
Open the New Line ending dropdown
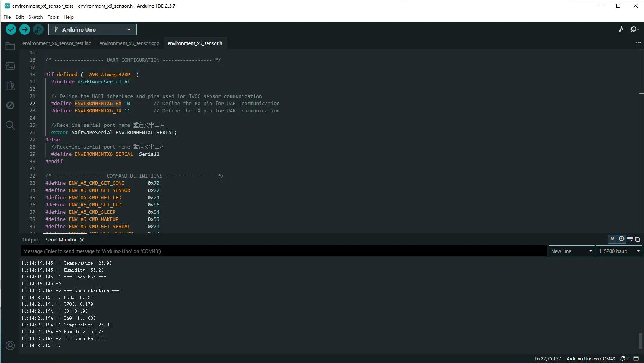(x=571, y=251)
